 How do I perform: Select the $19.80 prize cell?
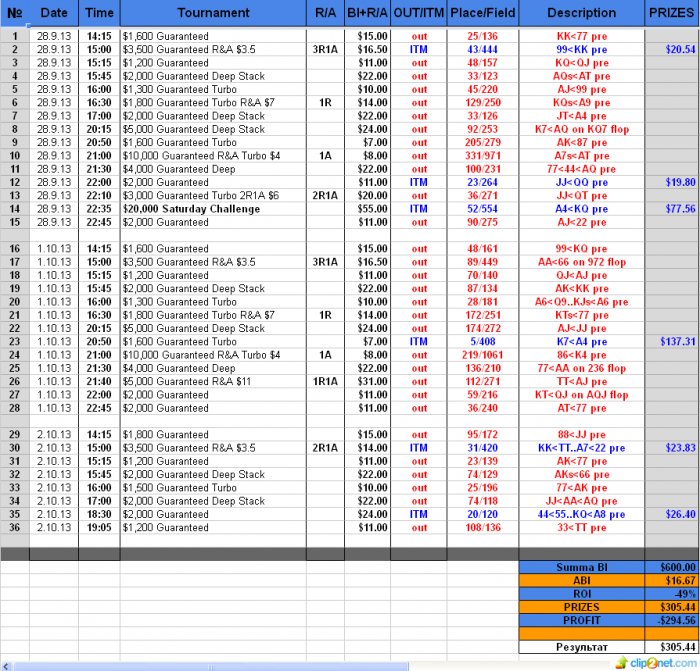(672, 183)
